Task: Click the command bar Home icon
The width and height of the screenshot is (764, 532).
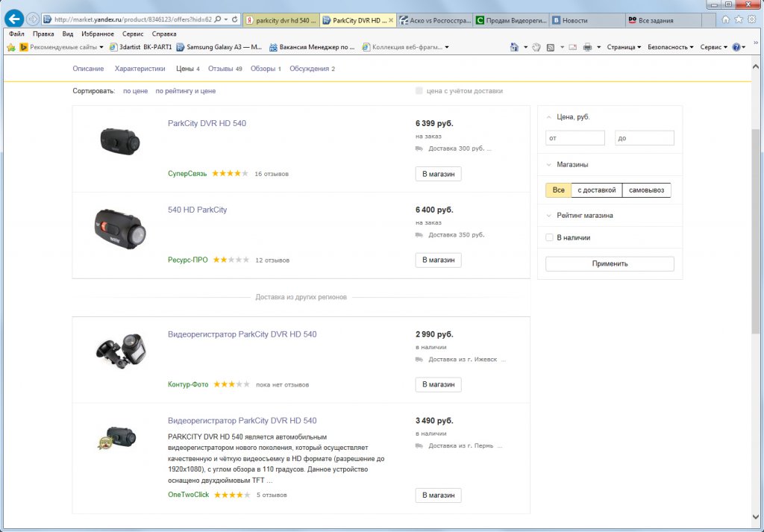Action: 514,47
